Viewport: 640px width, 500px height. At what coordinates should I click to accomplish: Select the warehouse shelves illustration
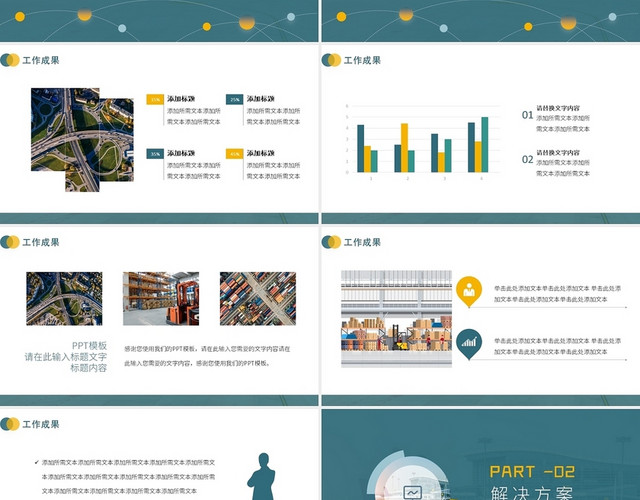pyautogui.click(x=396, y=319)
